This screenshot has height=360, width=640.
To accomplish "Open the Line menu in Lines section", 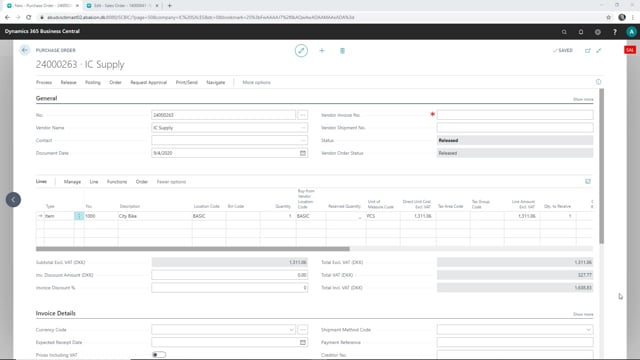I will (94, 182).
